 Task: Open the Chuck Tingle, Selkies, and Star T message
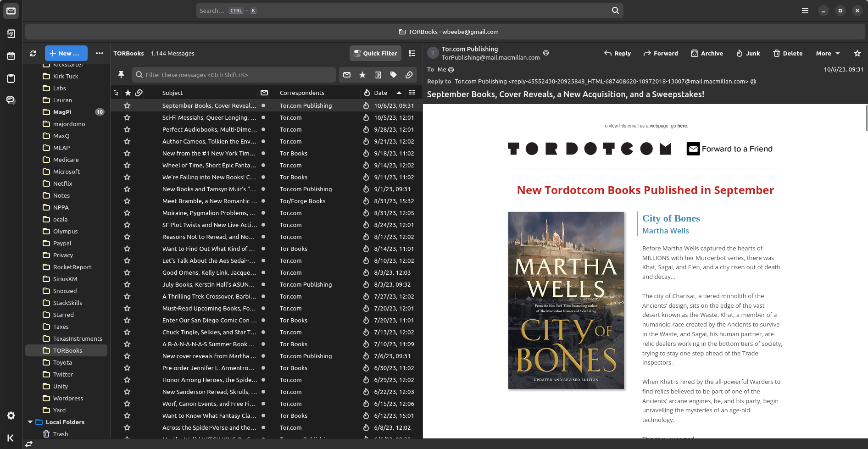point(266,332)
